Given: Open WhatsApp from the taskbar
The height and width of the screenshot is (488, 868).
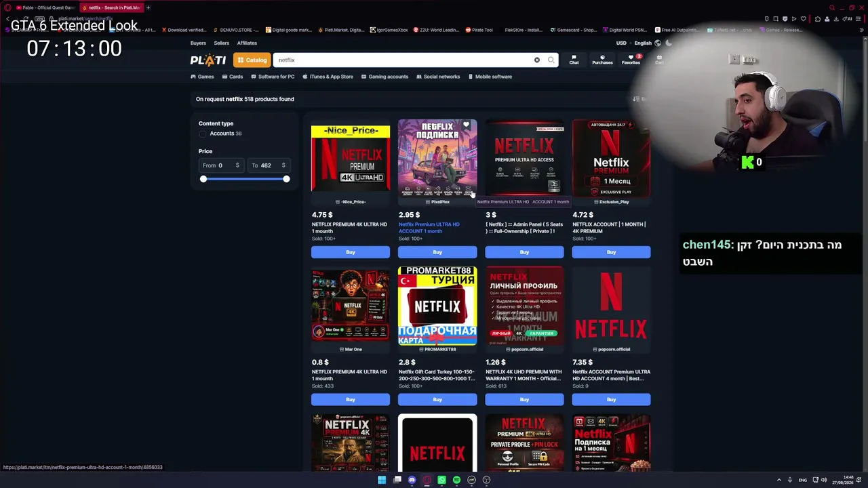Looking at the screenshot, I should [441, 480].
